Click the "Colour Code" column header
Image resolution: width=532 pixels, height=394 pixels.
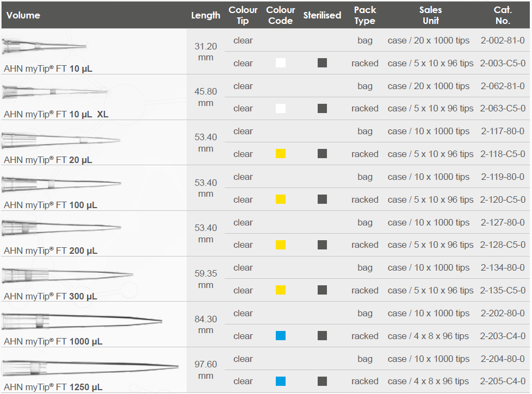[x=281, y=15]
